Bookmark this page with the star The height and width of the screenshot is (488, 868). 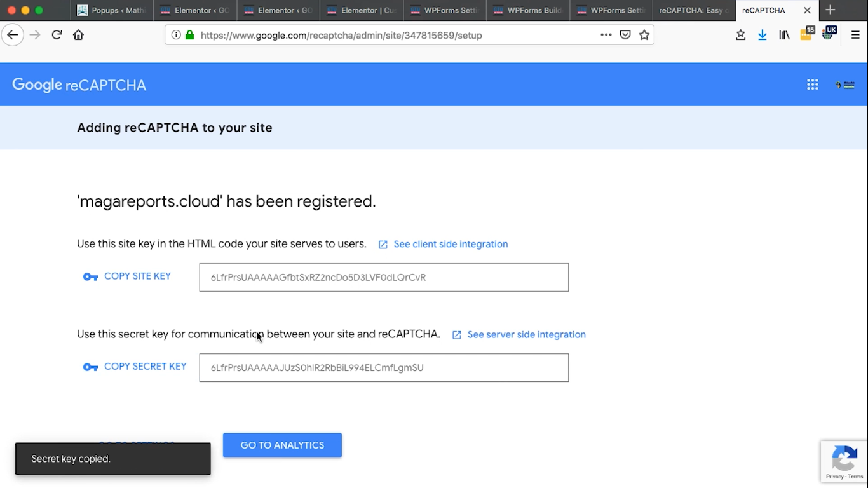click(644, 35)
